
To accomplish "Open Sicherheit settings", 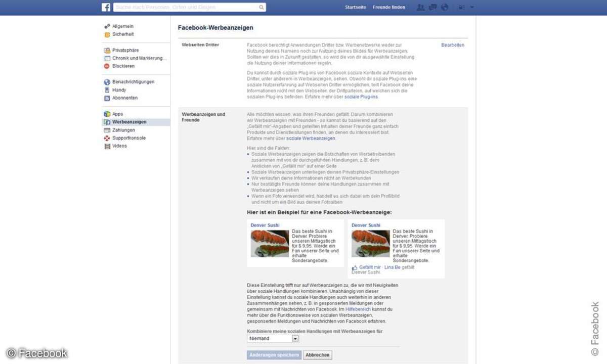I will (123, 34).
